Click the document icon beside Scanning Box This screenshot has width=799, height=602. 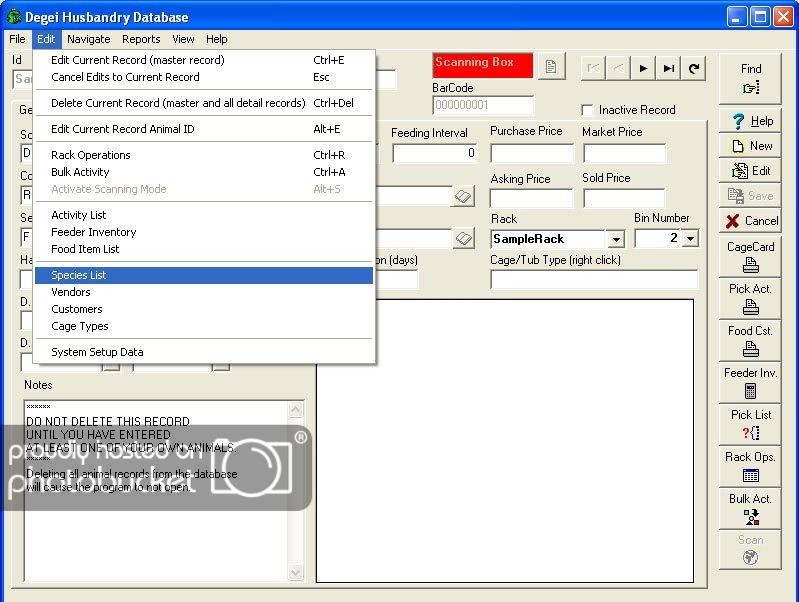[551, 67]
